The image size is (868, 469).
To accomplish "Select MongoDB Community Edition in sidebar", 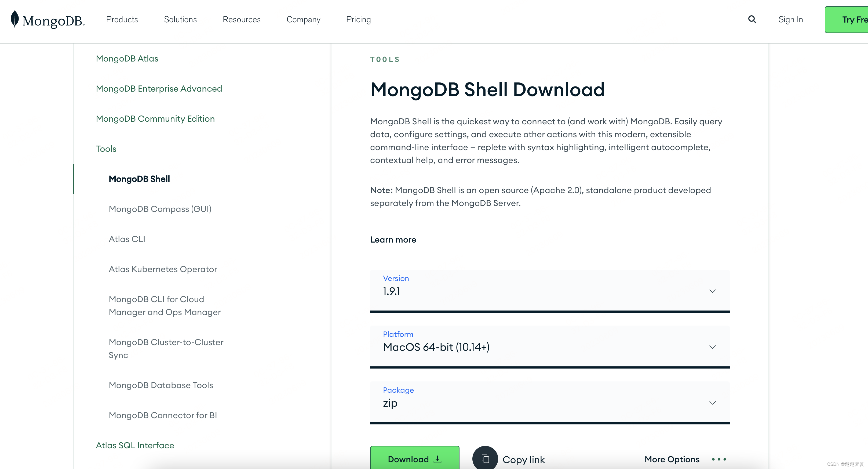I will 155,119.
